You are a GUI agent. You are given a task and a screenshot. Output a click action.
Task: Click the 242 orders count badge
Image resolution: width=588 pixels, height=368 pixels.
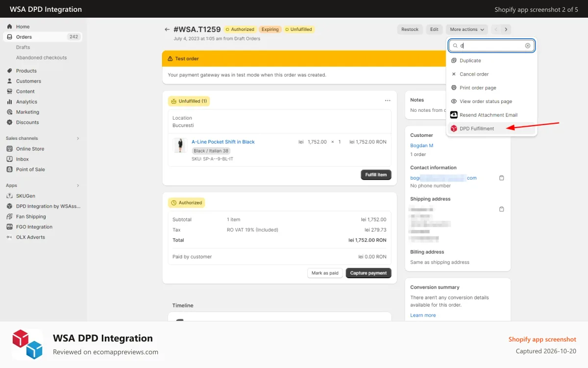pos(74,37)
